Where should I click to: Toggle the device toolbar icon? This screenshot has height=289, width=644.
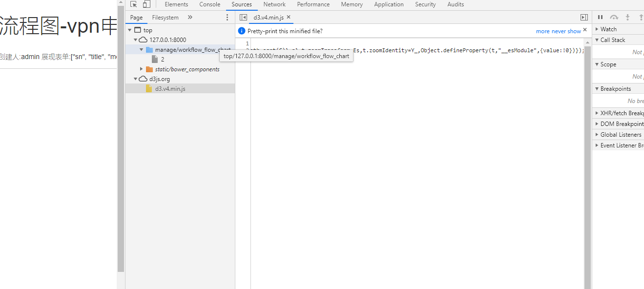point(146,4)
